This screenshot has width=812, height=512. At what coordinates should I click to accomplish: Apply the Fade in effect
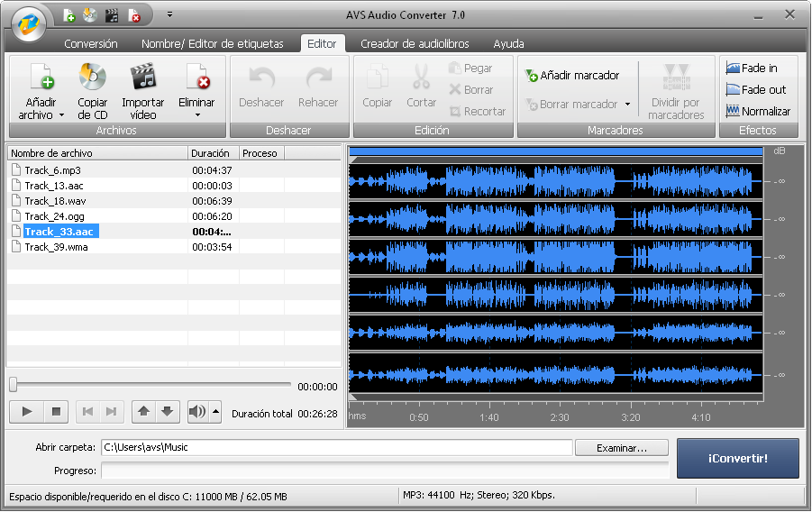pyautogui.click(x=752, y=68)
